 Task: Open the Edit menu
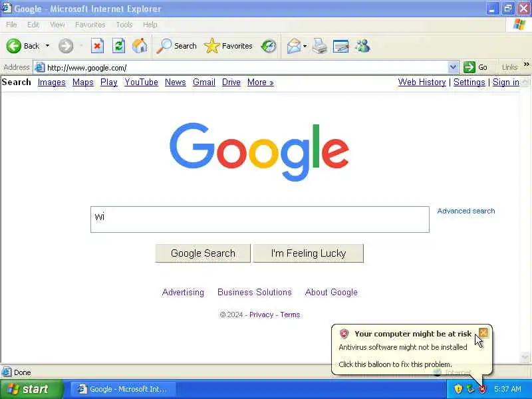[x=33, y=25]
